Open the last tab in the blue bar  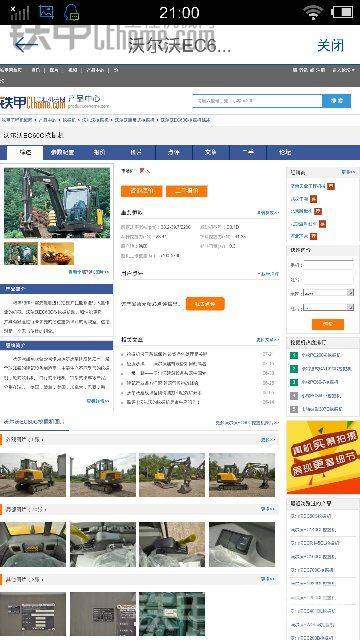click(x=285, y=152)
